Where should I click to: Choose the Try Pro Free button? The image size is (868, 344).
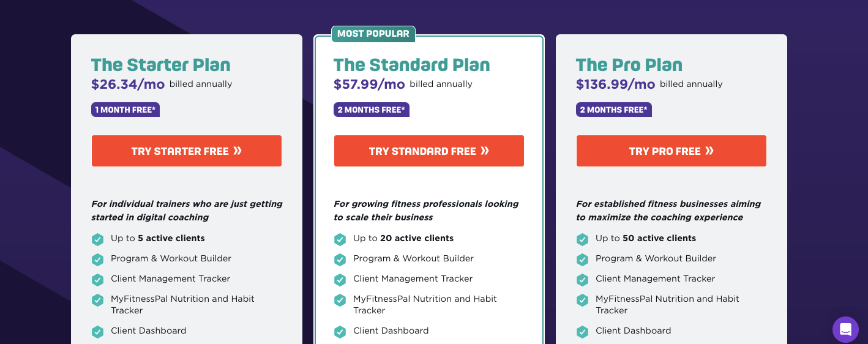click(x=672, y=151)
